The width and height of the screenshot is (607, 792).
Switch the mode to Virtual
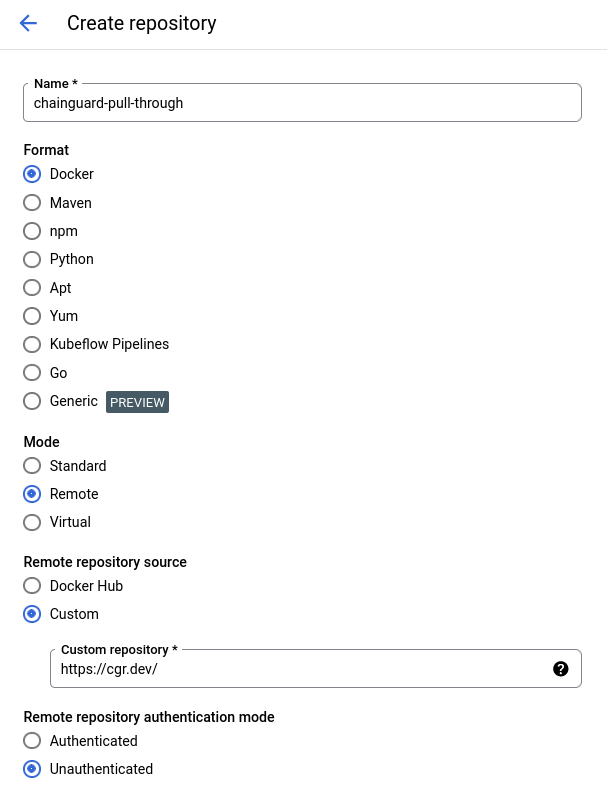tap(32, 522)
